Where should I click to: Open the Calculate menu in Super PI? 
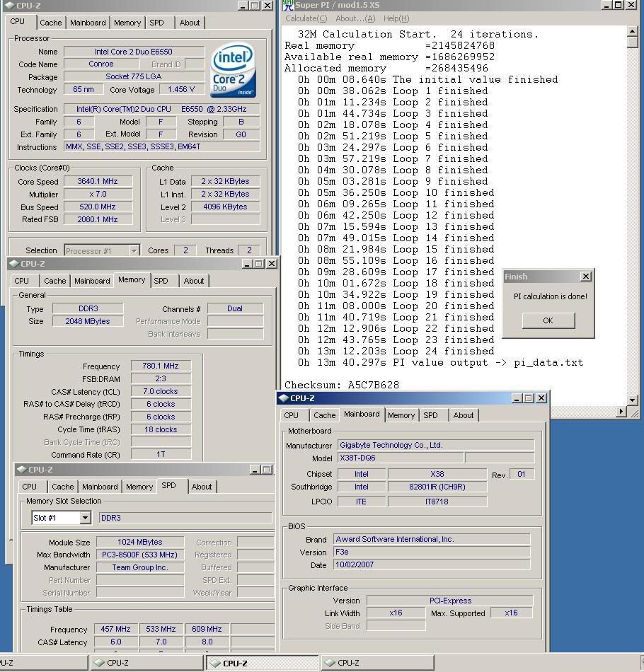(x=304, y=18)
